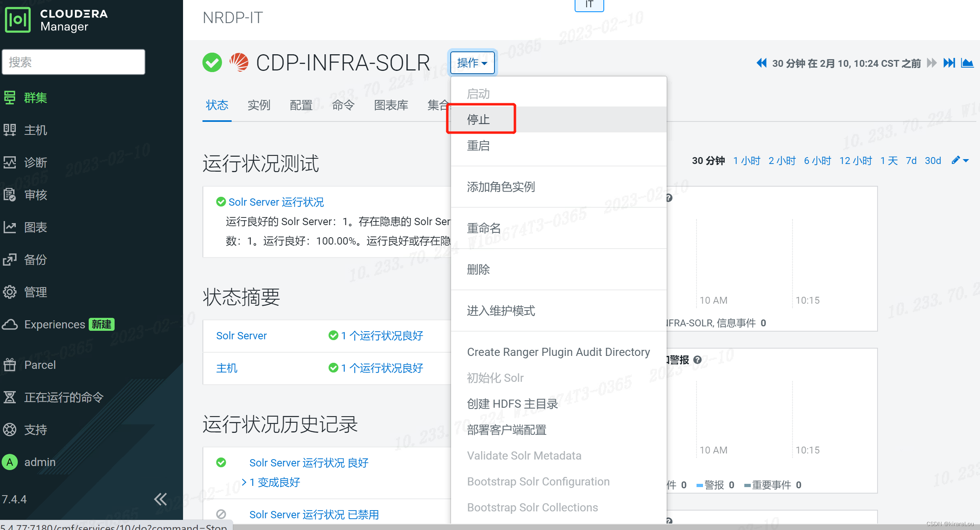This screenshot has width=980, height=530.
Task: Expand the 1 变成良好 history entry
Action: click(x=271, y=482)
